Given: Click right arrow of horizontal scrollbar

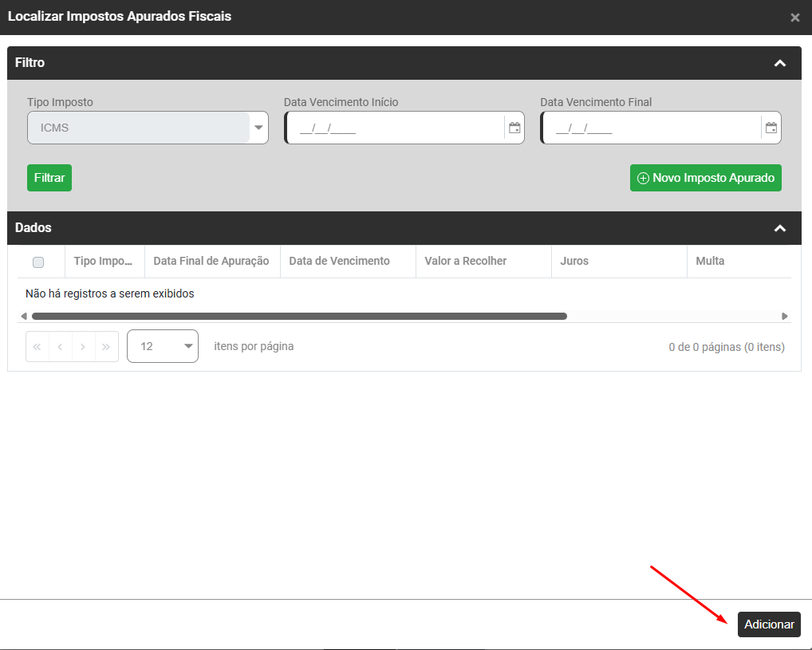Looking at the screenshot, I should pyautogui.click(x=785, y=317).
